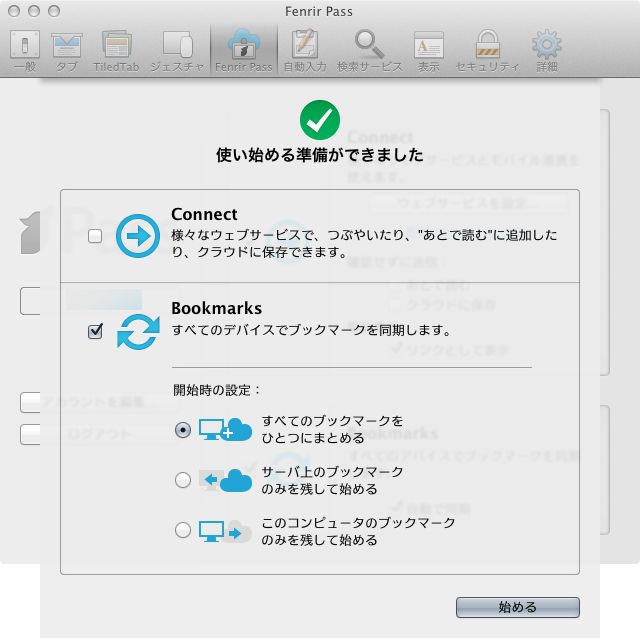Open the 表示 (Display) preferences pane
Image resolution: width=640 pixels, height=638 pixels.
coord(429,51)
